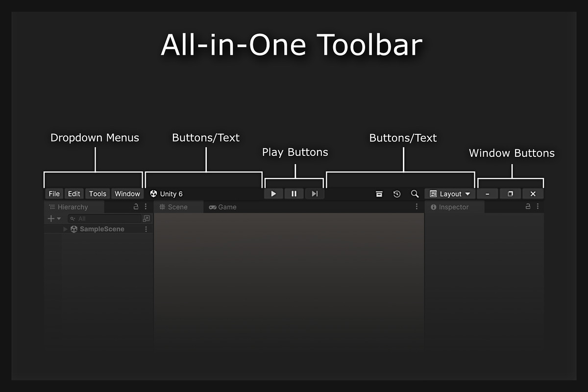Open the package archive icon on the toolbar
588x392 pixels.
(x=379, y=194)
